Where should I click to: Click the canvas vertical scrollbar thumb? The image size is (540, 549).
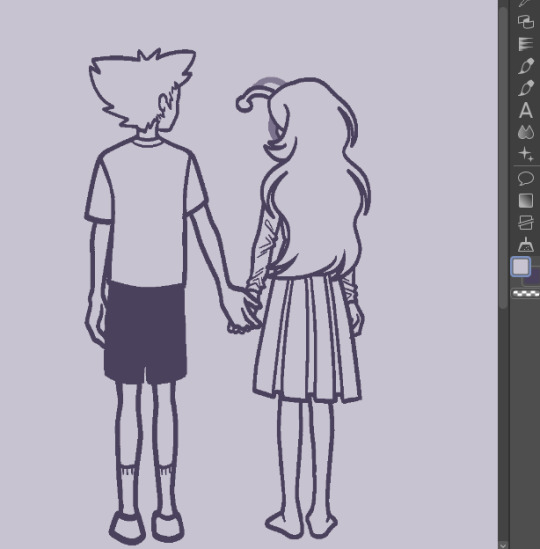[504, 158]
